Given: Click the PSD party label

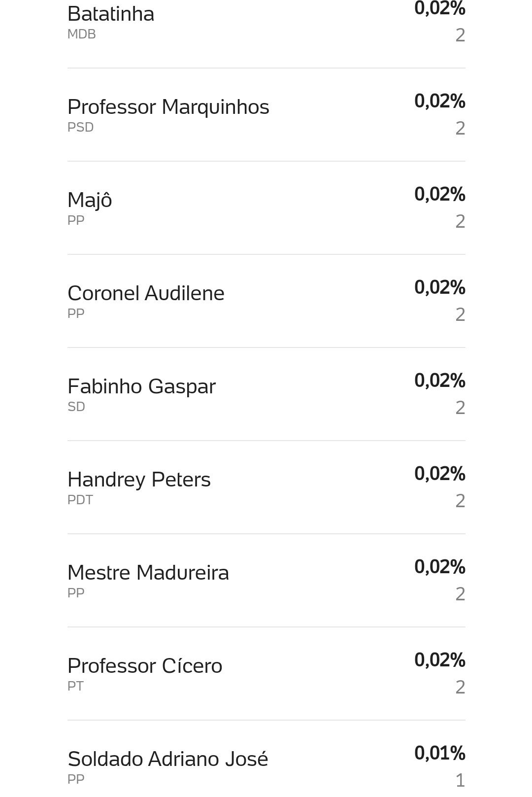Looking at the screenshot, I should [81, 127].
